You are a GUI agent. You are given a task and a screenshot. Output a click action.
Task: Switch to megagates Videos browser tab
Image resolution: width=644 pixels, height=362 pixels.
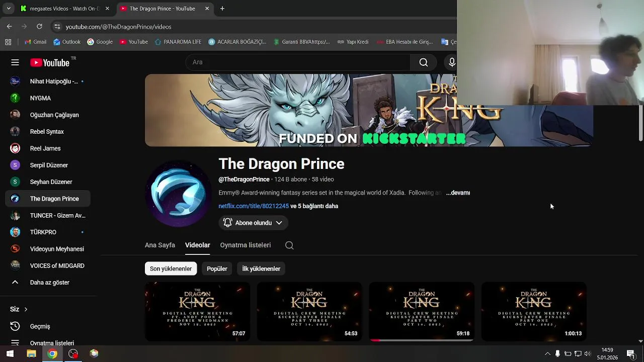point(64,9)
